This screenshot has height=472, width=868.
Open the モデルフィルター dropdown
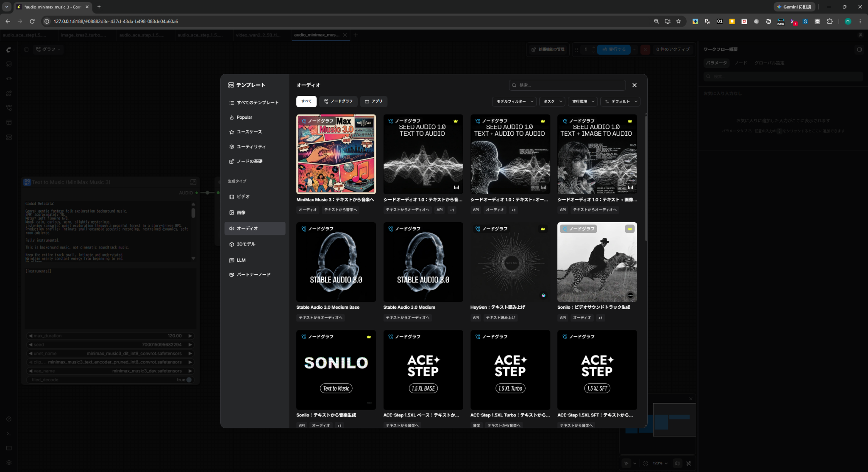[x=515, y=101]
